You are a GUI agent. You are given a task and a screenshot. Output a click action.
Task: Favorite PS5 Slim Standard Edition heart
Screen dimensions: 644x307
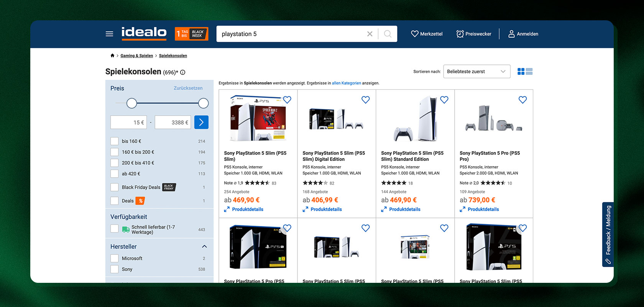click(x=444, y=100)
